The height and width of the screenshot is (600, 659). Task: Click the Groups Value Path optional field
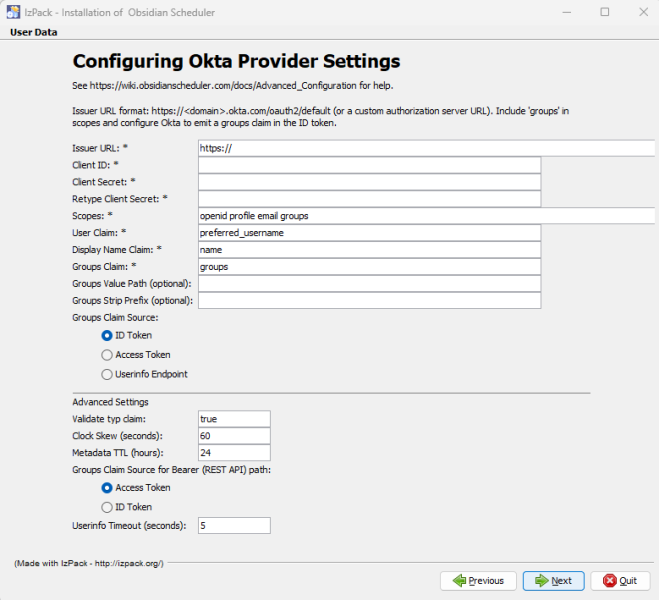point(369,284)
